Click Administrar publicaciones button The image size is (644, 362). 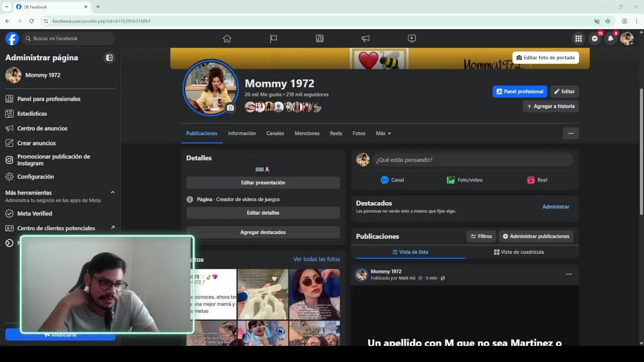[536, 236]
